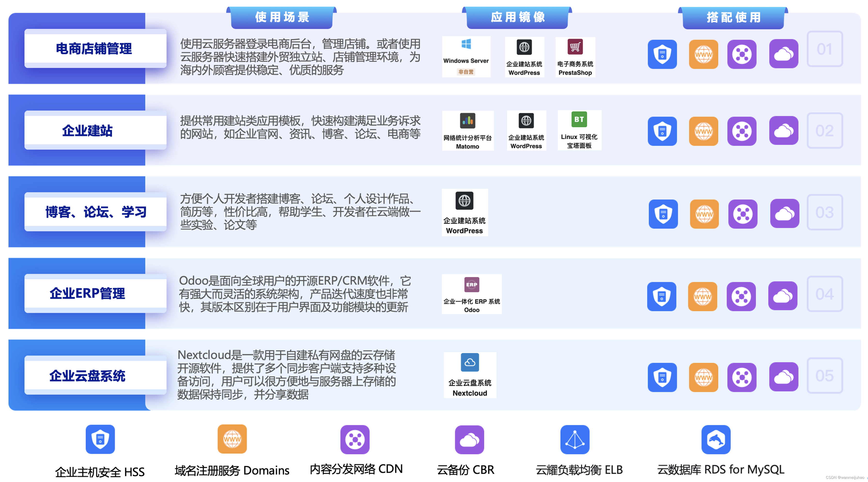Click cloud CBR icon in row 02
The width and height of the screenshot is (868, 482).
click(x=784, y=131)
